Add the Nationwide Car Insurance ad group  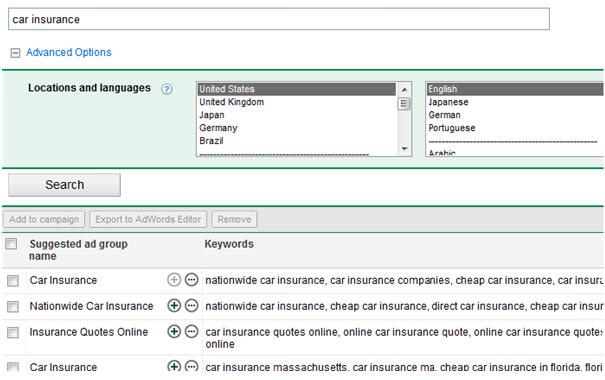tap(174, 306)
